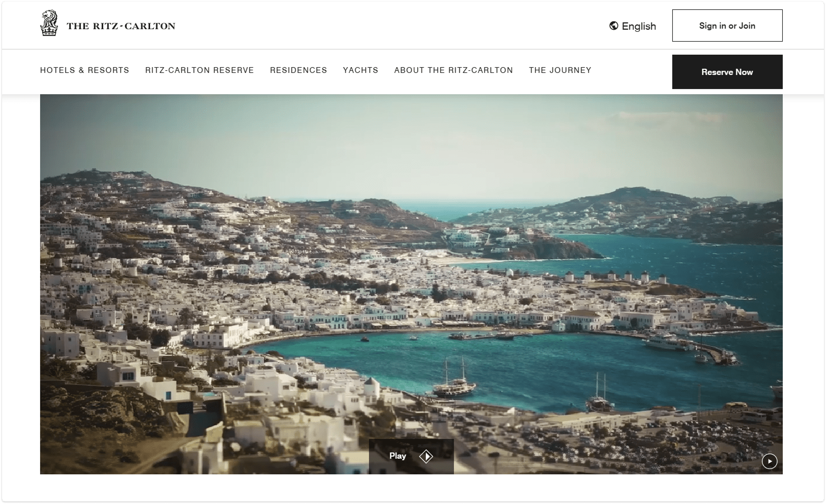Click the Mykonos harbor hero video
This screenshot has width=826, height=504.
[411, 284]
